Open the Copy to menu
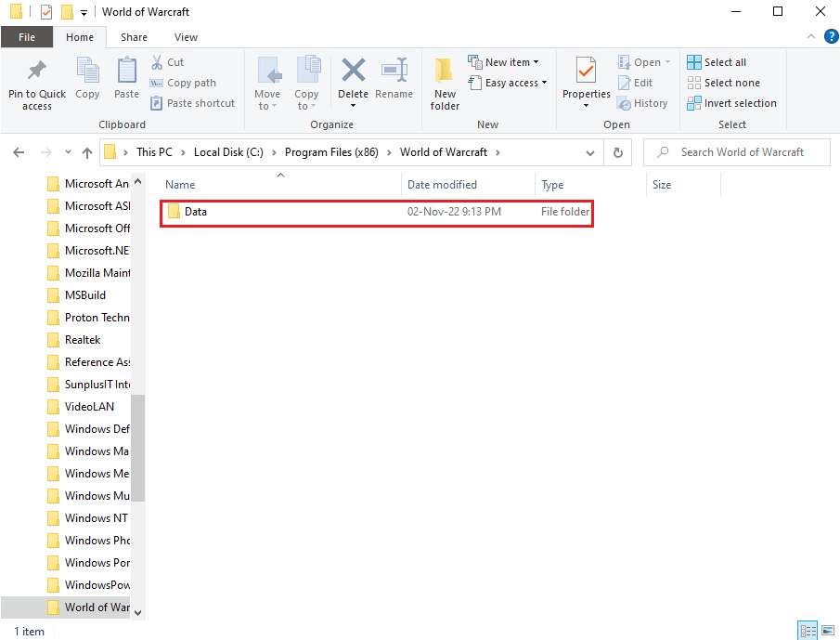Screen dimensions: 840x640 (306, 84)
